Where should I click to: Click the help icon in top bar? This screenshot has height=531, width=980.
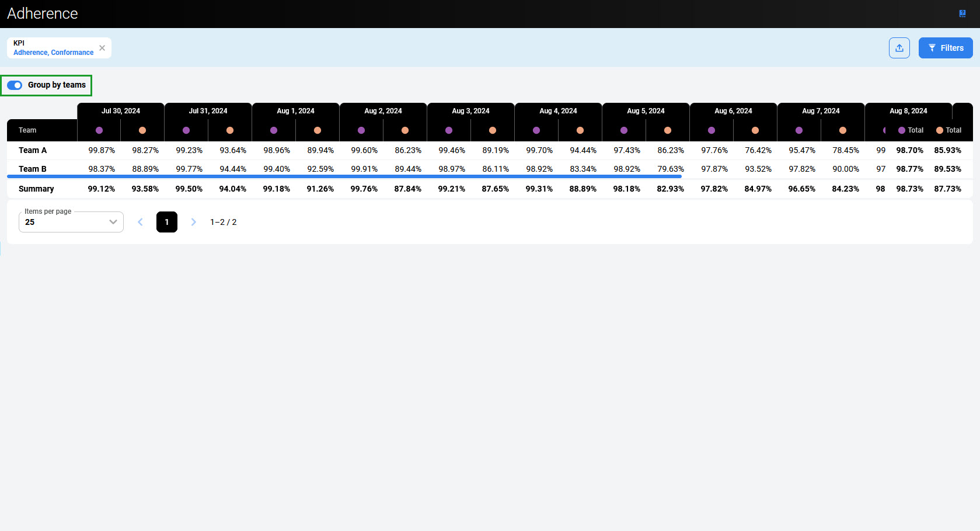[962, 13]
